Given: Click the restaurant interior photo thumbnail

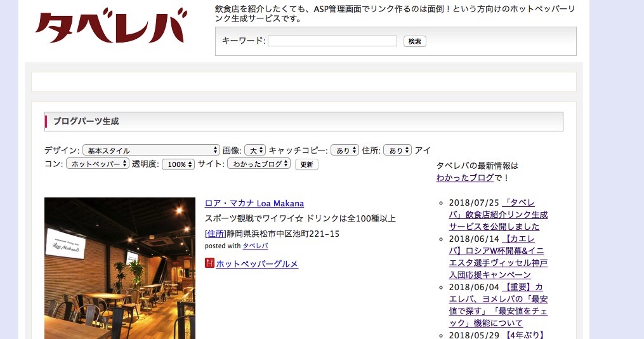Looking at the screenshot, I should click(119, 268).
